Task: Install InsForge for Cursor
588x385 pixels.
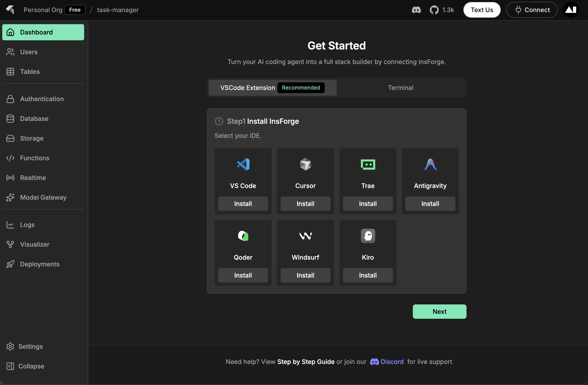Action: click(305, 204)
